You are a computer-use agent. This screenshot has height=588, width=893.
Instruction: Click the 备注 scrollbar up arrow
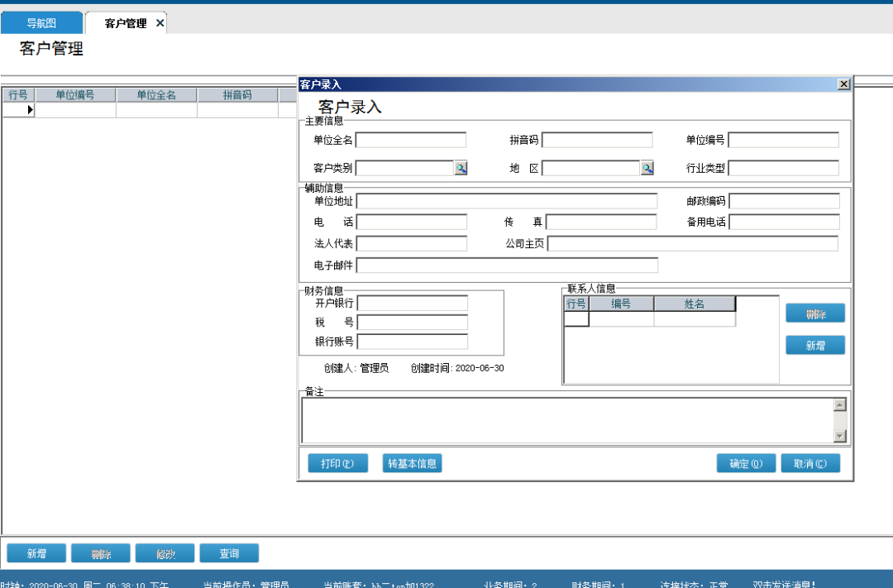click(839, 404)
